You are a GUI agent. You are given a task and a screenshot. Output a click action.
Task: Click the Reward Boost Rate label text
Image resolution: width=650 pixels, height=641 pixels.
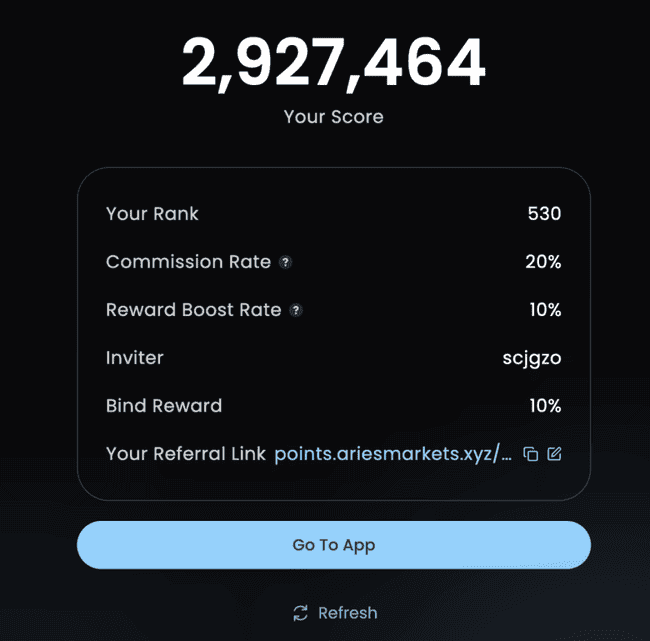tap(193, 310)
